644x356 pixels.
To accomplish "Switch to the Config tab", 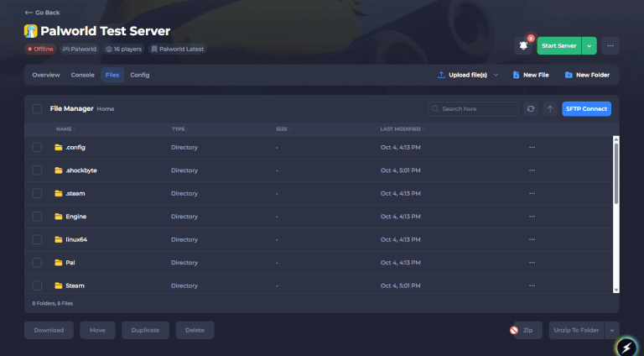I will [x=140, y=75].
